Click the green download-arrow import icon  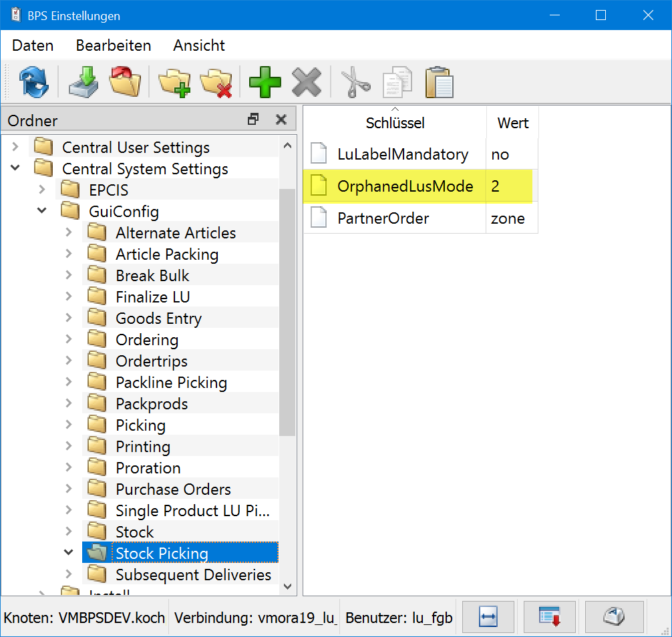click(x=83, y=83)
